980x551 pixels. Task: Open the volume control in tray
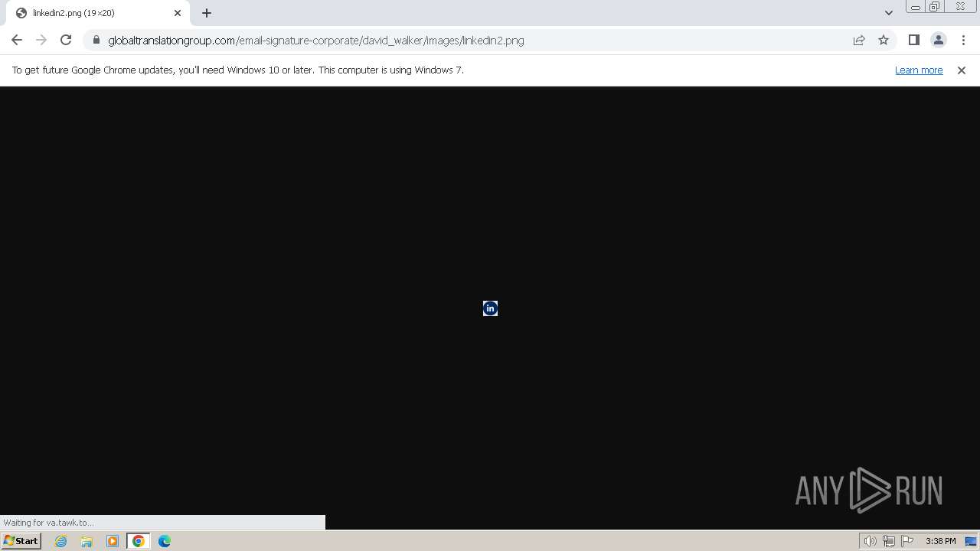click(870, 541)
